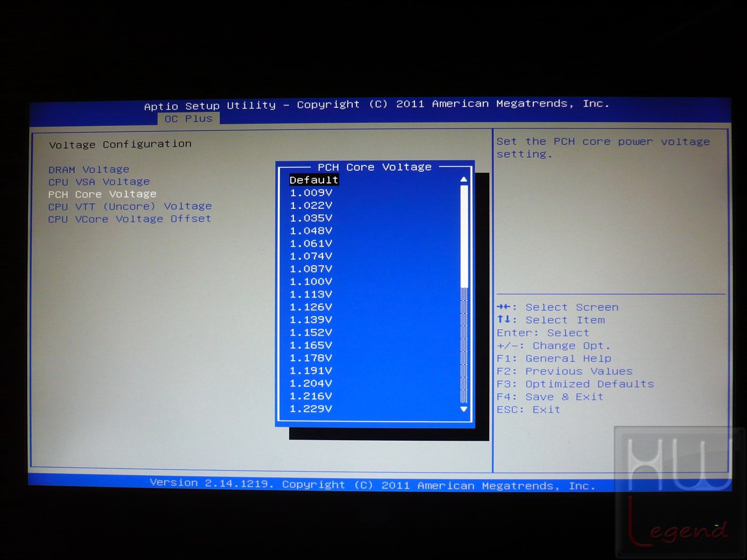Screen dimensions: 747x560
Task: Choose 1.022V in the voltage list
Action: [x=311, y=206]
